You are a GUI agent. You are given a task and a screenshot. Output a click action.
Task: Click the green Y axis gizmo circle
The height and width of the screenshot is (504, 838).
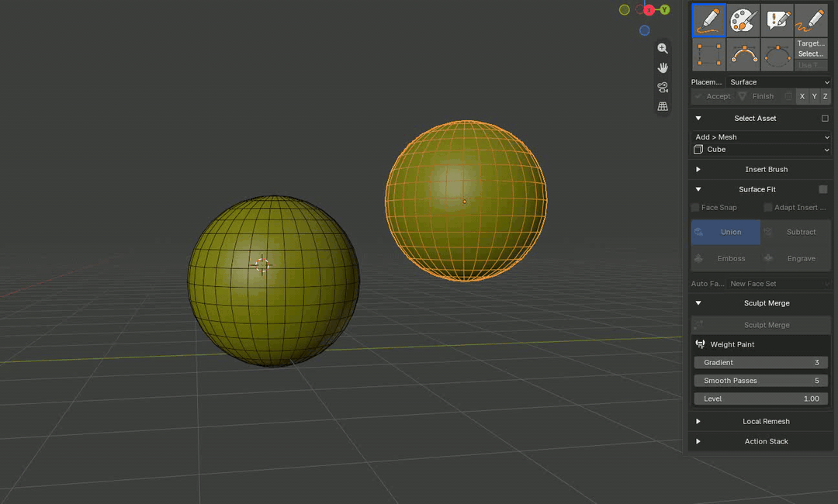(x=664, y=9)
